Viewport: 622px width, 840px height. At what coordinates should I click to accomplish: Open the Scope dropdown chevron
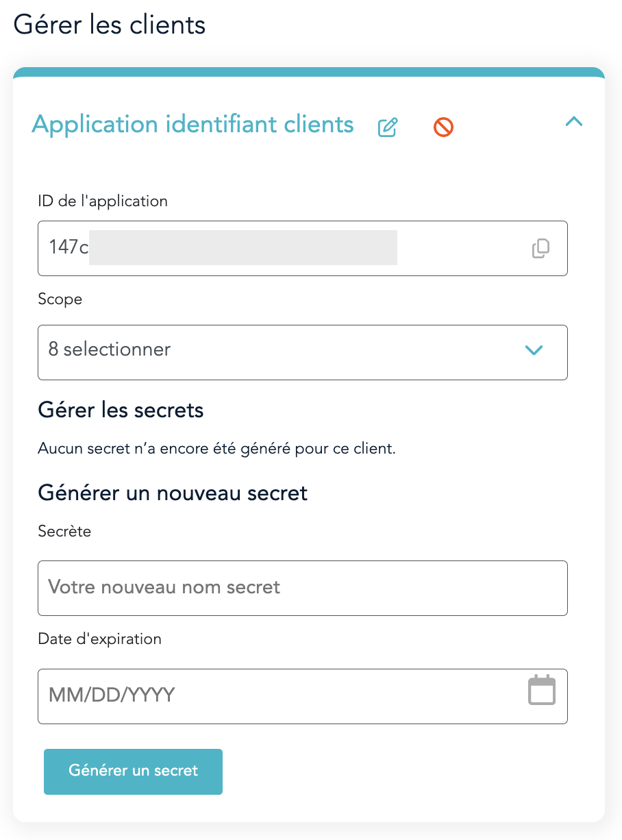point(534,350)
